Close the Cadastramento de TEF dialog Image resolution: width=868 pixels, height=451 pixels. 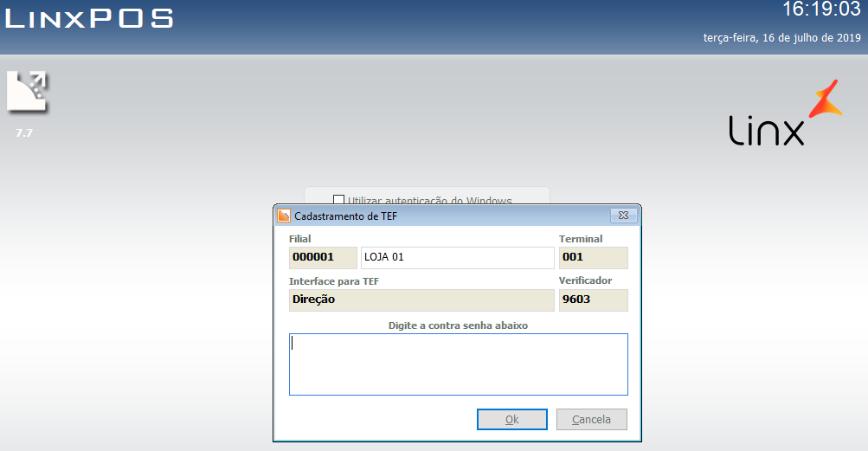point(623,216)
